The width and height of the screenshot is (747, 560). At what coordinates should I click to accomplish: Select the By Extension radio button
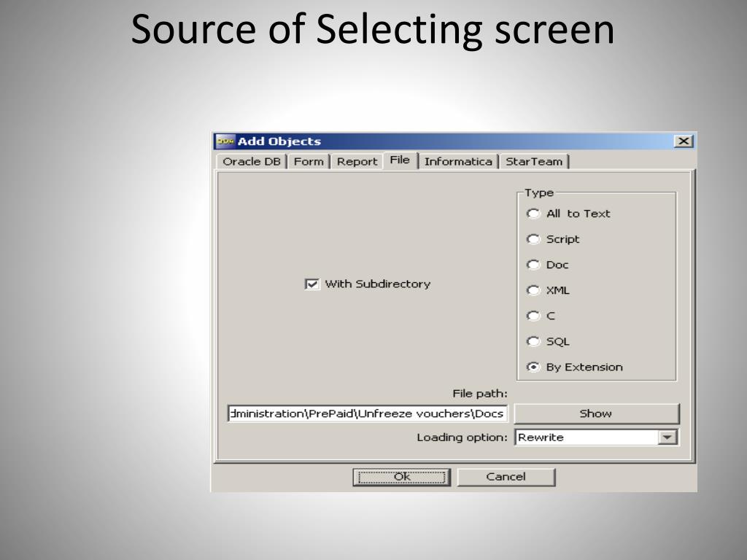pos(534,367)
